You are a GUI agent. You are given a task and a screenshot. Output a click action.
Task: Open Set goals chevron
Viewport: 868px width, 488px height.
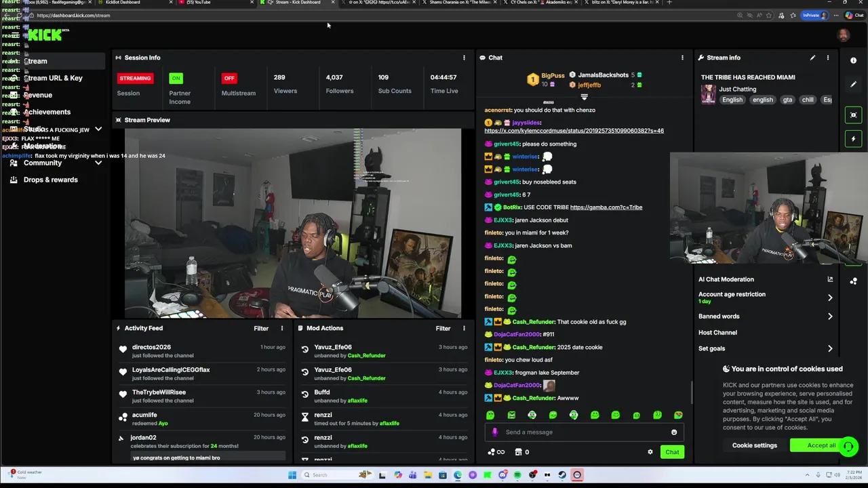click(x=830, y=348)
